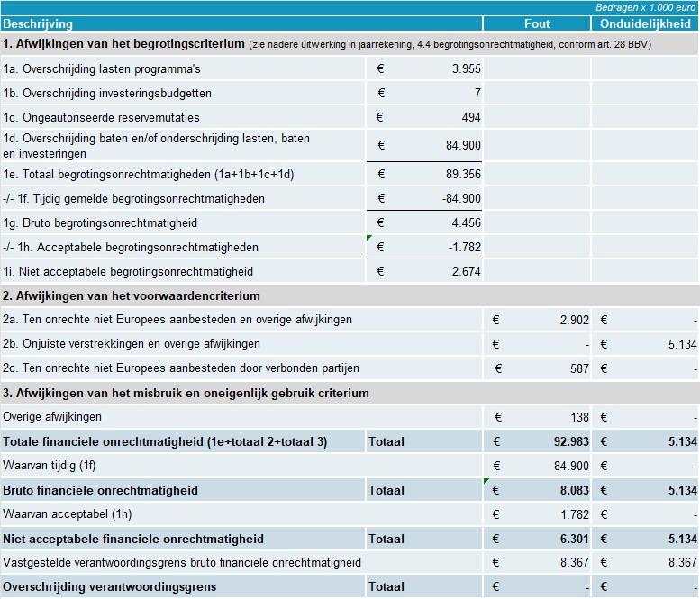Select the value 84.900 in row 1d
Screen dimensions: 700x599
coord(463,146)
